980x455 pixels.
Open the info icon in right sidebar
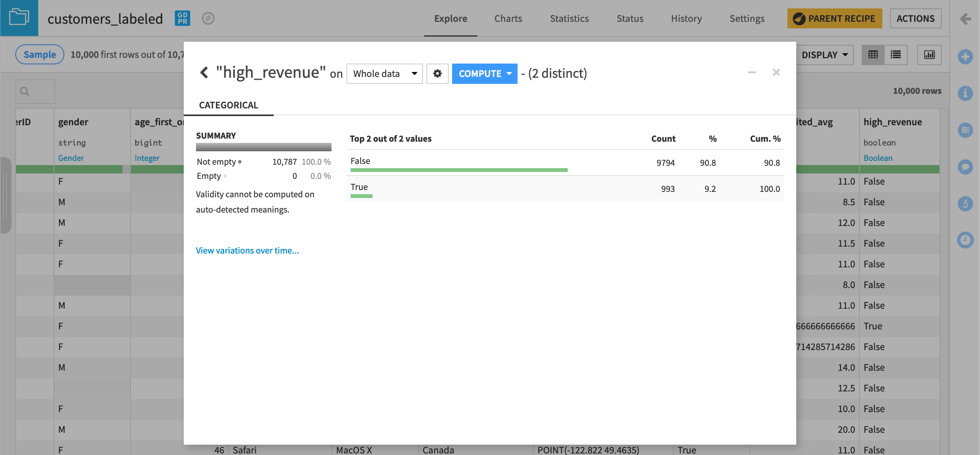coord(965,93)
